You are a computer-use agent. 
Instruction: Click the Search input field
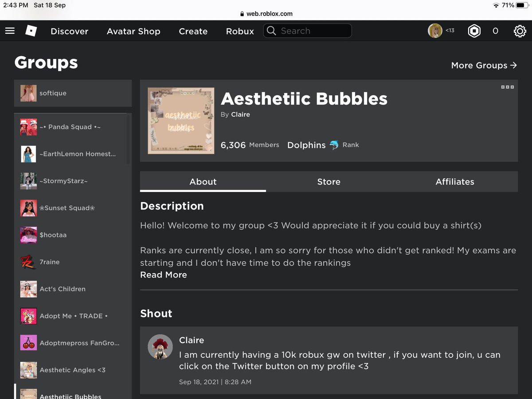(308, 31)
